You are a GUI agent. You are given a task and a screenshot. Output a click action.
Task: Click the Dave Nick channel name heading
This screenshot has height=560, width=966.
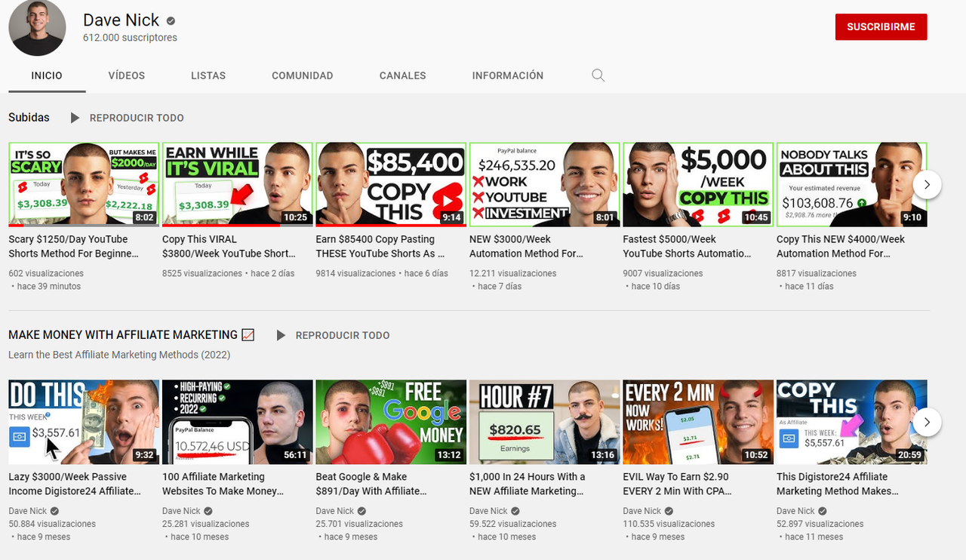[x=122, y=20]
